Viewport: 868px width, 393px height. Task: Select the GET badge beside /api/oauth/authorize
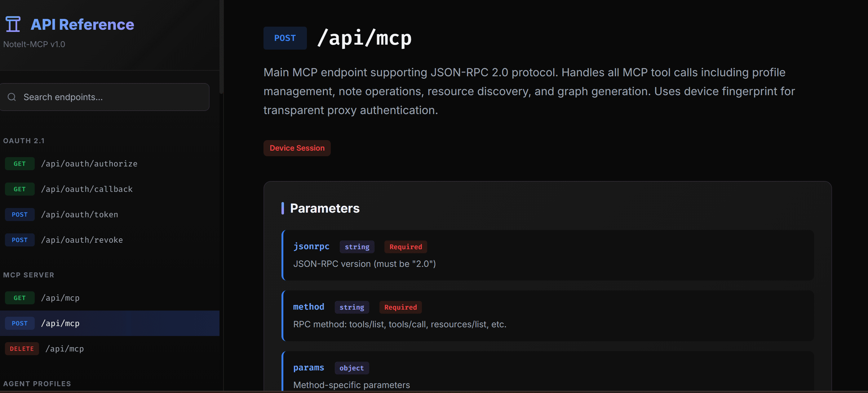pyautogui.click(x=20, y=164)
